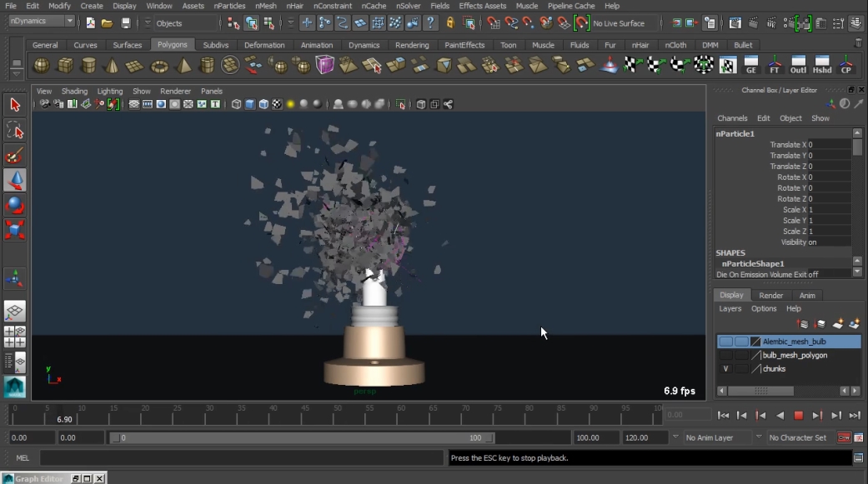Open the nDynamics menu set dropdown
This screenshot has height=484, width=868.
42,22
